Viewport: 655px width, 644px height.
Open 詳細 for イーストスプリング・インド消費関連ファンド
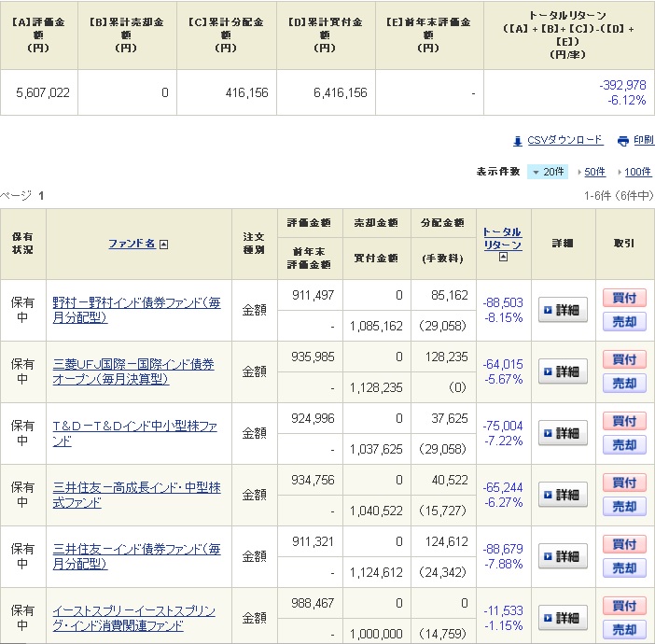pos(563,618)
